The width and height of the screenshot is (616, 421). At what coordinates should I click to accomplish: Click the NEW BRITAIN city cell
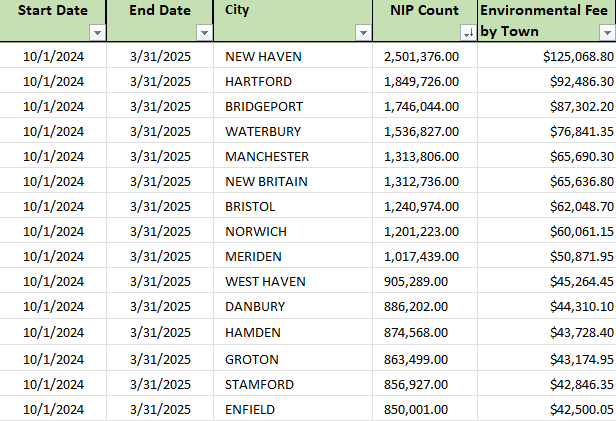(266, 181)
